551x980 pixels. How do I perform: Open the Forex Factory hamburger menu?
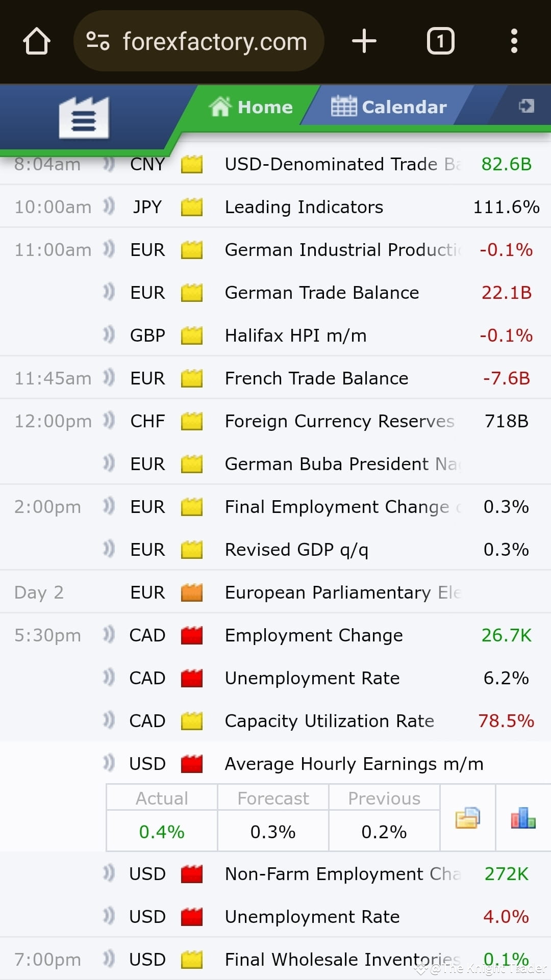pyautogui.click(x=84, y=118)
